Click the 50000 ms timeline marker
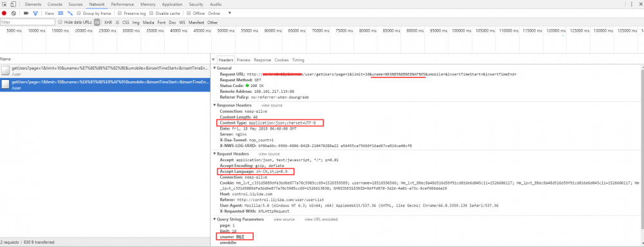 [x=225, y=31]
